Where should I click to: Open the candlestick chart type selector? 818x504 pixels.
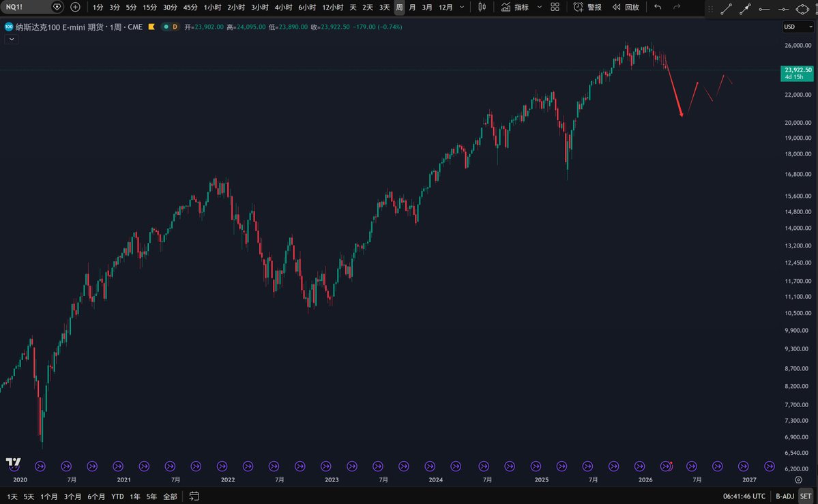[x=482, y=7]
